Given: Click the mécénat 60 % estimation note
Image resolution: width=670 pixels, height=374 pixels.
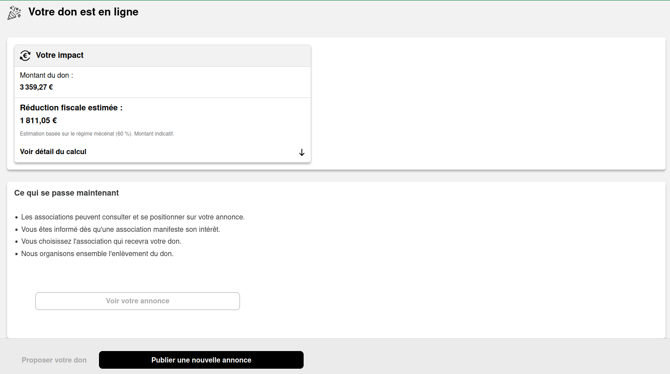Looking at the screenshot, I should click(97, 134).
